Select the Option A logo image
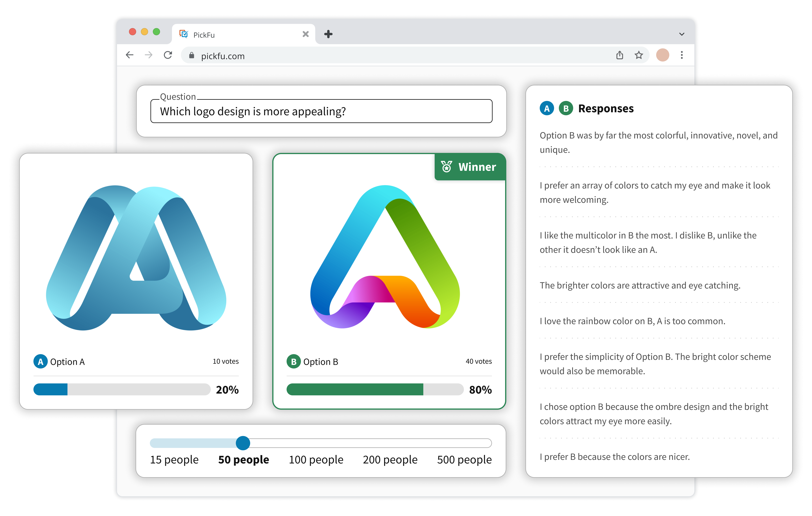This screenshot has width=812, height=516. pyautogui.click(x=136, y=258)
